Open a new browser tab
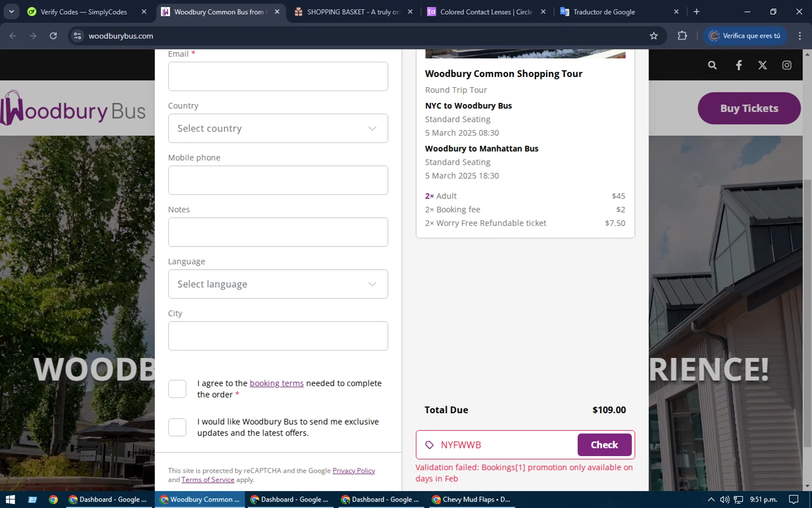This screenshot has width=812, height=508. tap(697, 11)
